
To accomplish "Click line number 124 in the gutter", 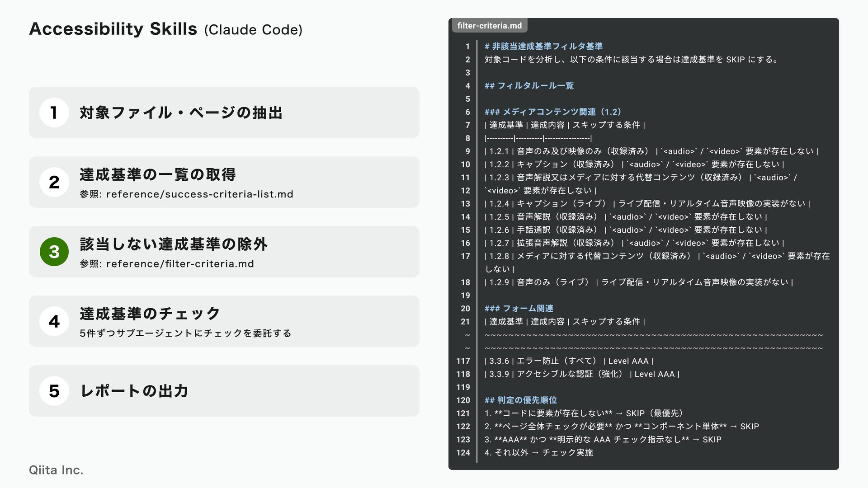I will pyautogui.click(x=463, y=453).
